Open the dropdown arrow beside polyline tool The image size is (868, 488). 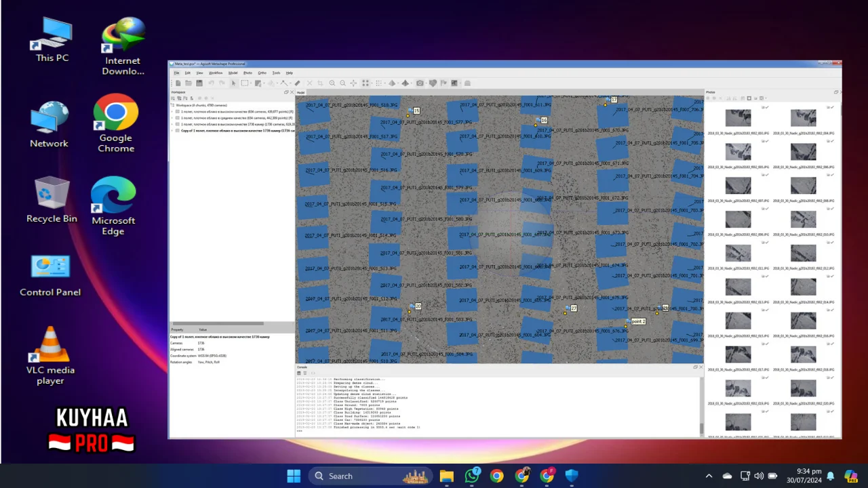290,83
